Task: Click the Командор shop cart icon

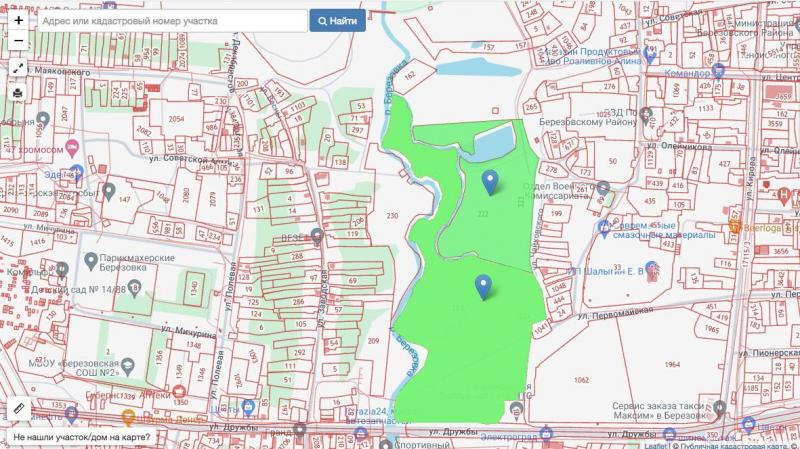Action: point(718,73)
